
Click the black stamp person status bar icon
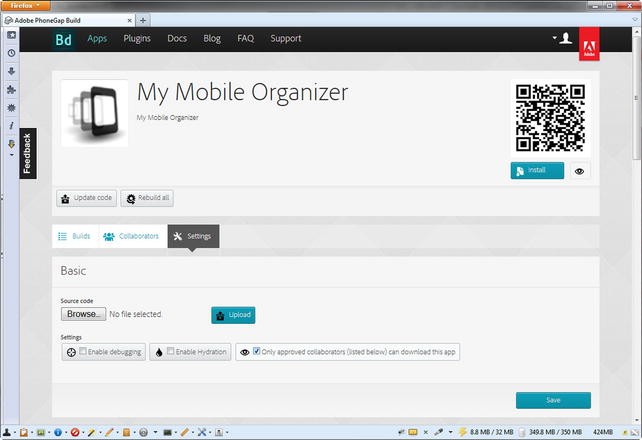7,432
